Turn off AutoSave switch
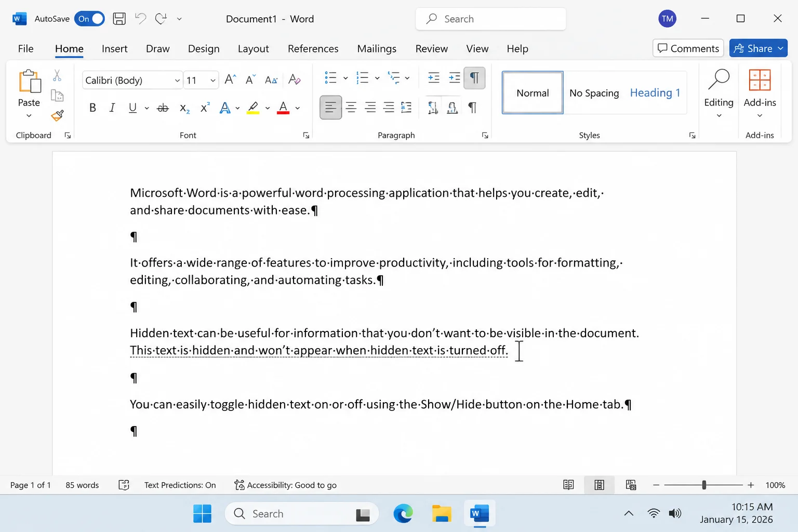This screenshot has height=532, width=798. pyautogui.click(x=89, y=19)
